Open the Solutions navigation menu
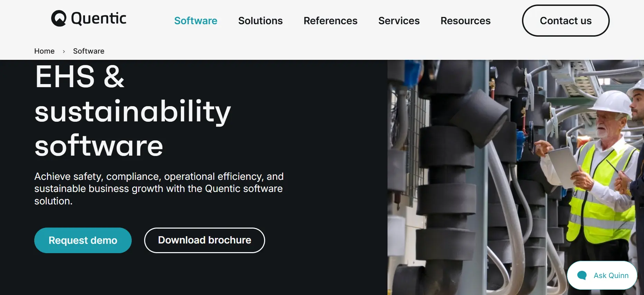Screen dimensions: 644x295 (x=260, y=21)
